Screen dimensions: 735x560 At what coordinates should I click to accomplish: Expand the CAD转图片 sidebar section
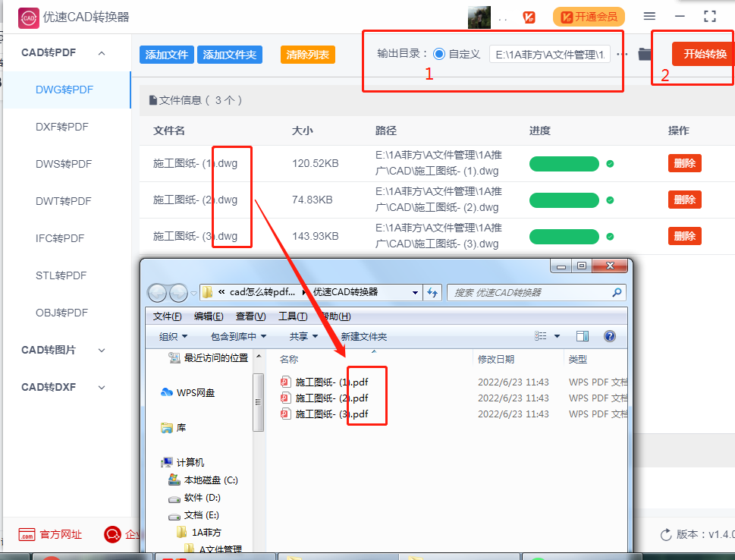pos(101,350)
